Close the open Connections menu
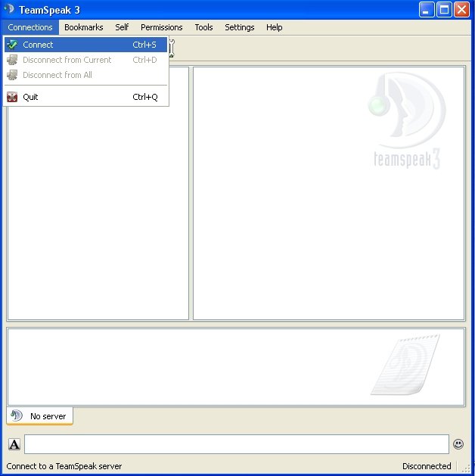This screenshot has width=475, height=476. 30,27
